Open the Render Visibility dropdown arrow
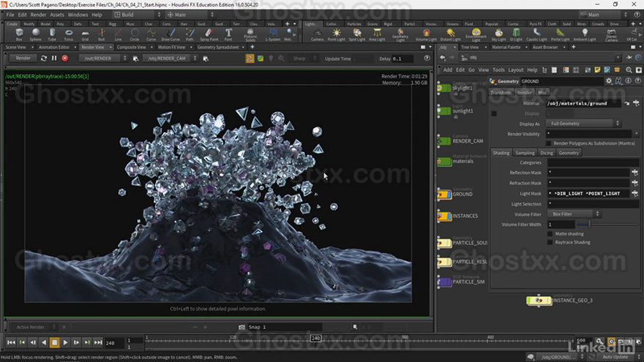The image size is (644, 362). (636, 134)
